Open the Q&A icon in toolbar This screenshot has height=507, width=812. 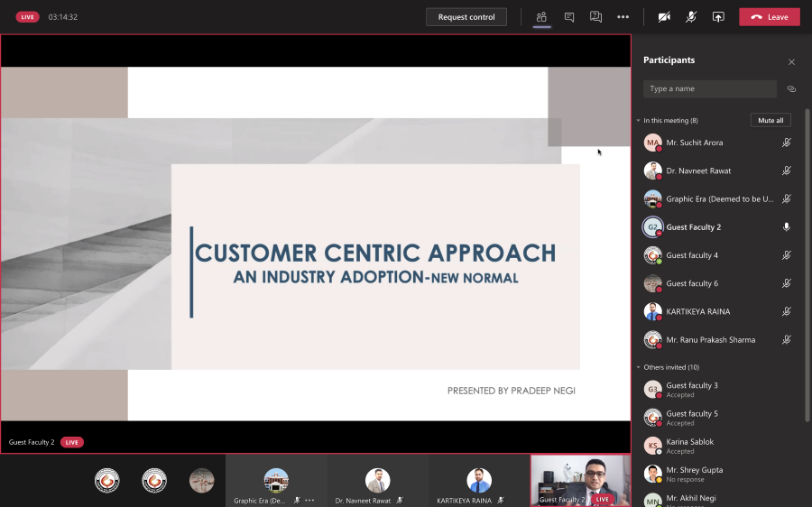(595, 17)
